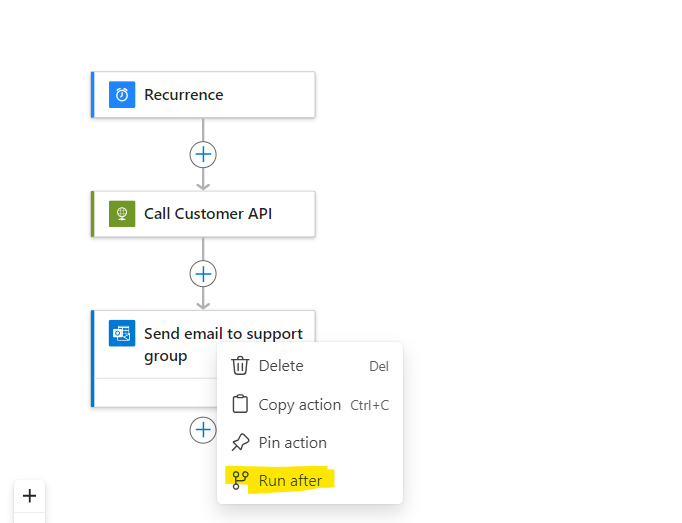Screen dimensions: 682x523
Task: Click the trash icon beside Delete
Action: (240, 365)
